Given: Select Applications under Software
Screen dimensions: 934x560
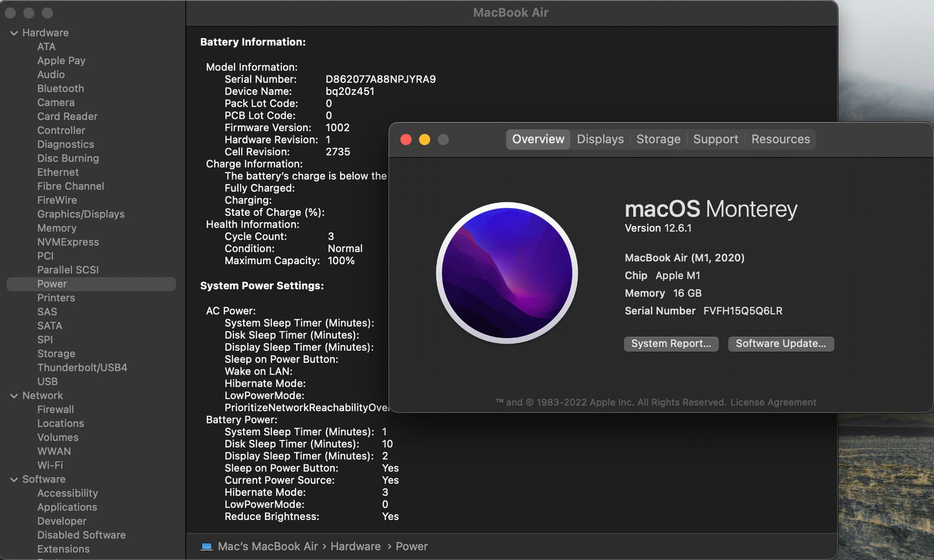Looking at the screenshot, I should tap(67, 507).
